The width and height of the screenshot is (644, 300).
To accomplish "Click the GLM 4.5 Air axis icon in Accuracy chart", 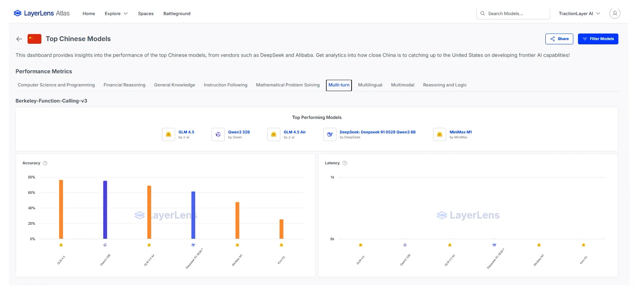I will (x=149, y=245).
